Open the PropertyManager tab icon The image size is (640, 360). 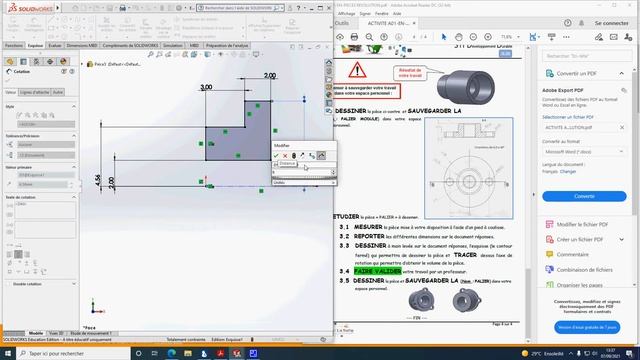23,61
